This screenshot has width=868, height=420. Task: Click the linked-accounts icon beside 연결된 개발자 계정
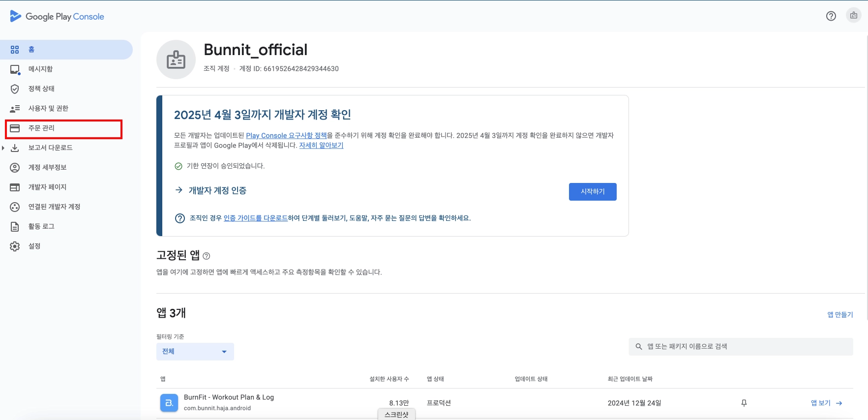tap(15, 207)
